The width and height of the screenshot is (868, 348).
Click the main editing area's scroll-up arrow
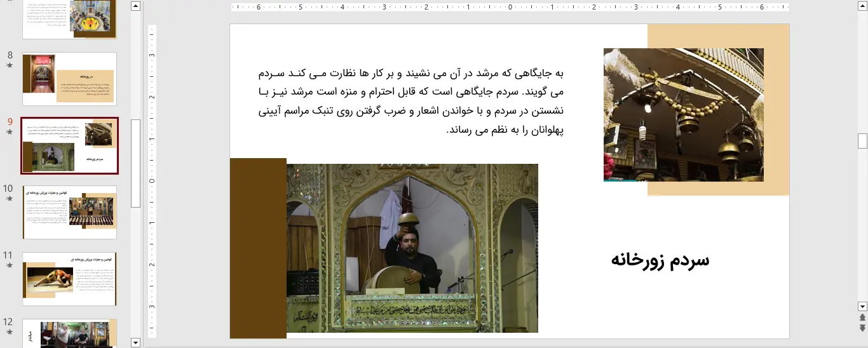coord(862,6)
